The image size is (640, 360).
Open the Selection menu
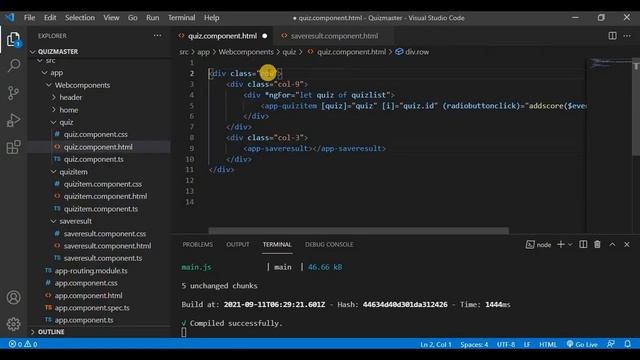point(80,18)
